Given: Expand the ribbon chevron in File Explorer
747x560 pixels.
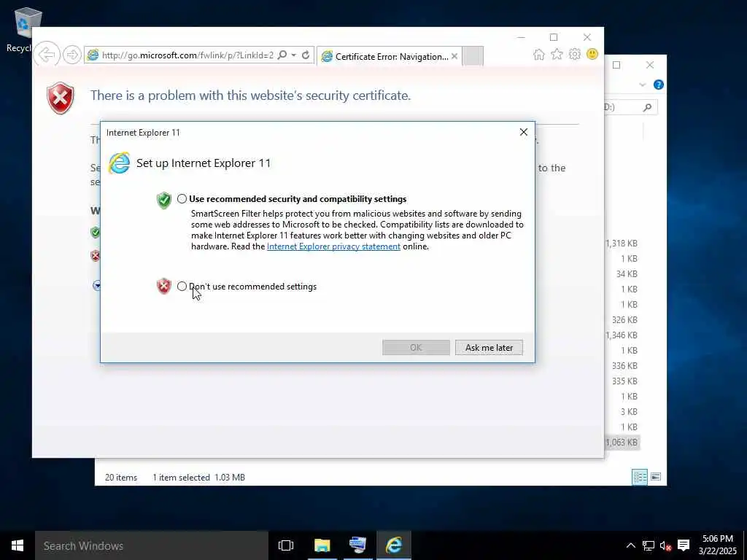Looking at the screenshot, I should click(642, 85).
